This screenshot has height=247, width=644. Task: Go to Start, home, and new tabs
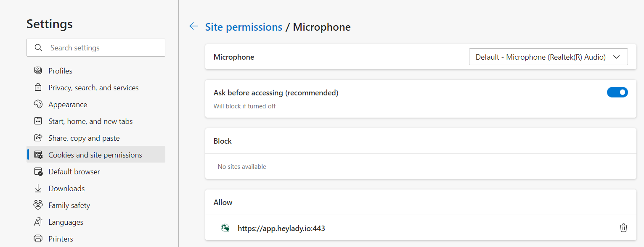[90, 121]
